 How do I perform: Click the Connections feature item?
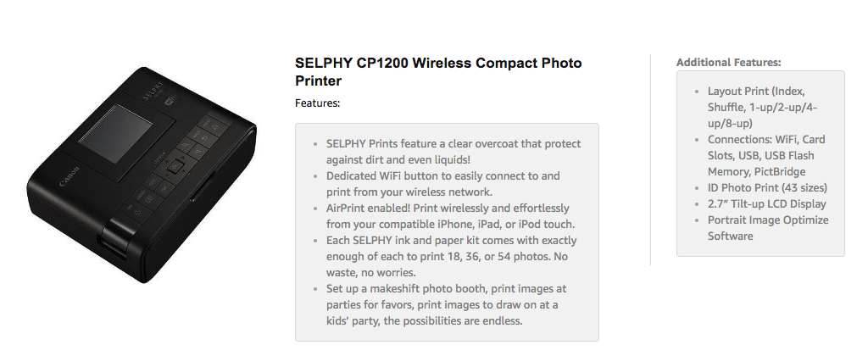[x=766, y=155]
